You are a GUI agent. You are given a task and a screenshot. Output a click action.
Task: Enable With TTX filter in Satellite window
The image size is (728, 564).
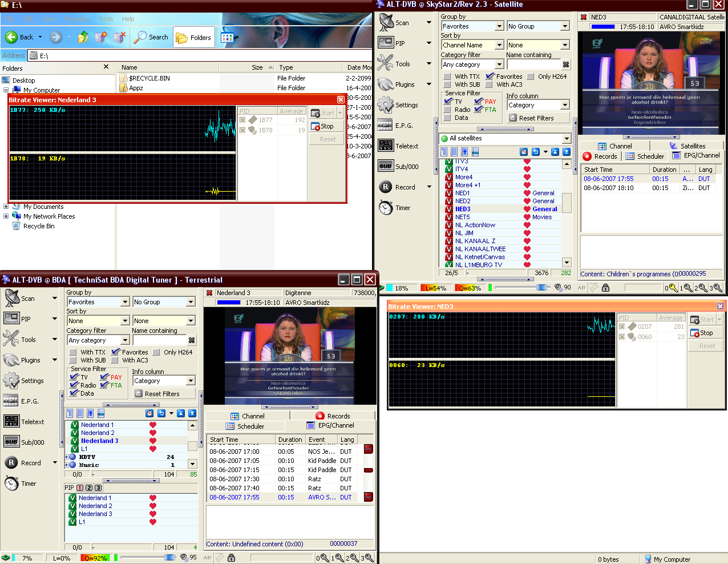pos(447,76)
